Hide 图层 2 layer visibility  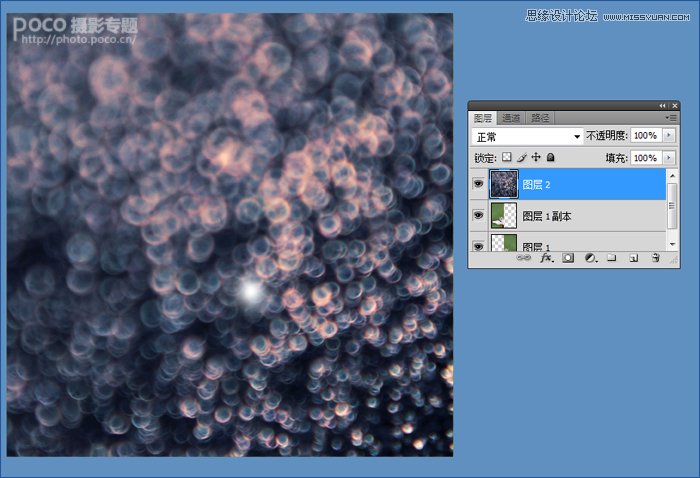[x=478, y=184]
